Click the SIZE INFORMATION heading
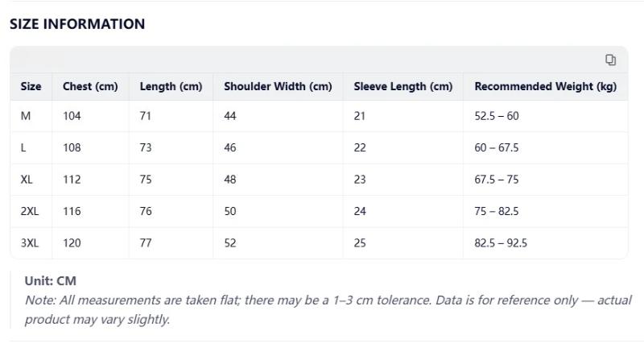Image resolution: width=644 pixels, height=352 pixels. pos(77,24)
